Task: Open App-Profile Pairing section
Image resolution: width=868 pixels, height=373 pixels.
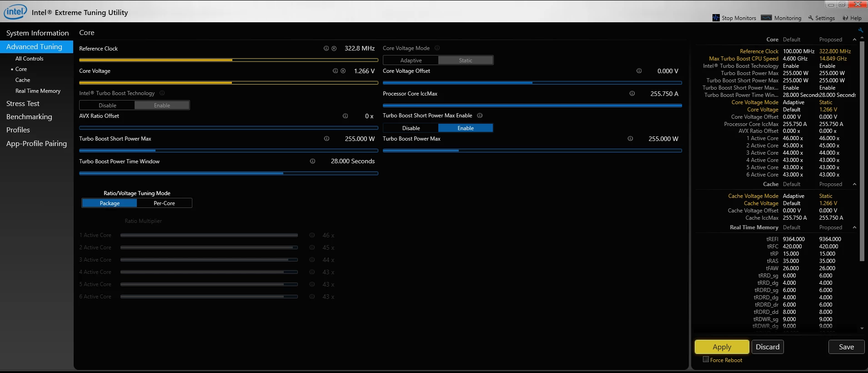Action: 36,144
